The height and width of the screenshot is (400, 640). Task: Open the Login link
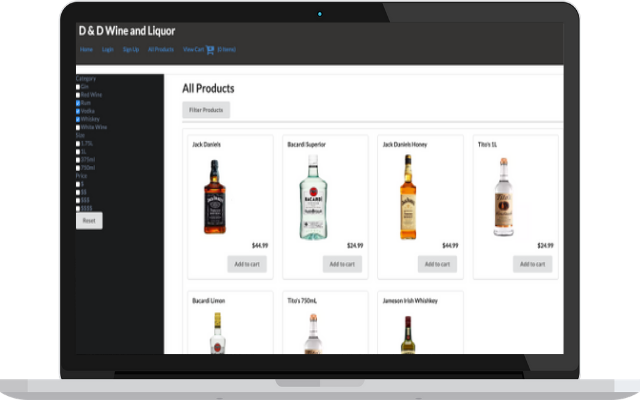click(108, 49)
